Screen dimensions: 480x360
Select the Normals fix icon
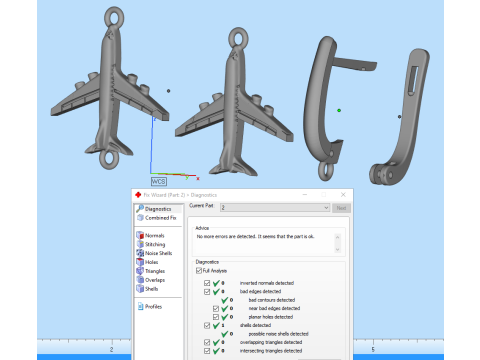140,235
